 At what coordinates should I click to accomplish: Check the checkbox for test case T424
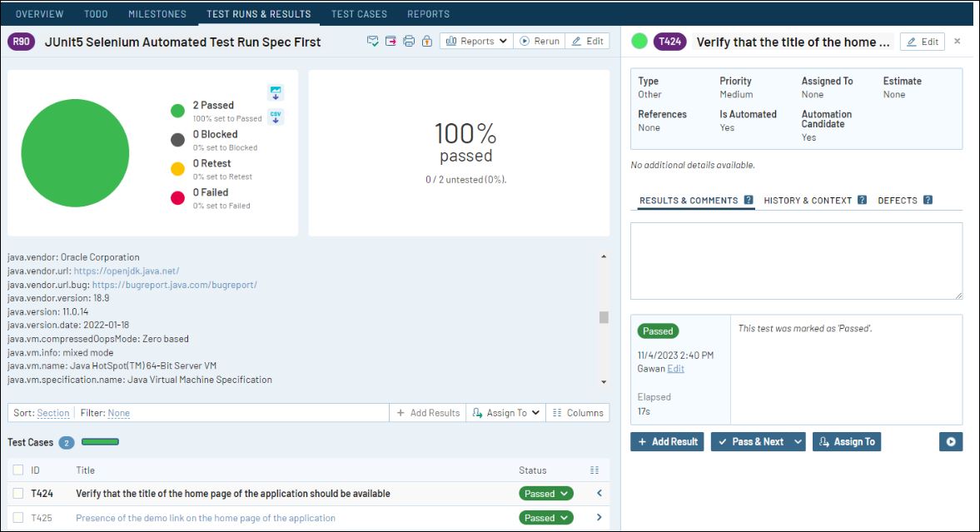[17, 493]
